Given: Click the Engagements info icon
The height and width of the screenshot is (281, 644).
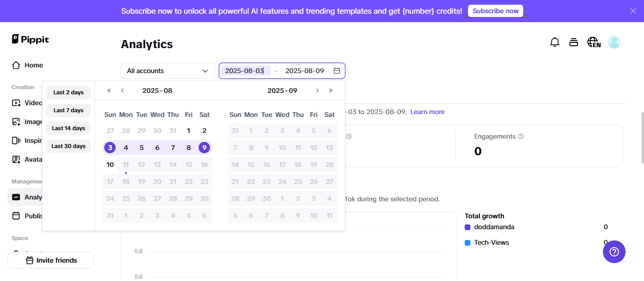Looking at the screenshot, I should coord(521,137).
